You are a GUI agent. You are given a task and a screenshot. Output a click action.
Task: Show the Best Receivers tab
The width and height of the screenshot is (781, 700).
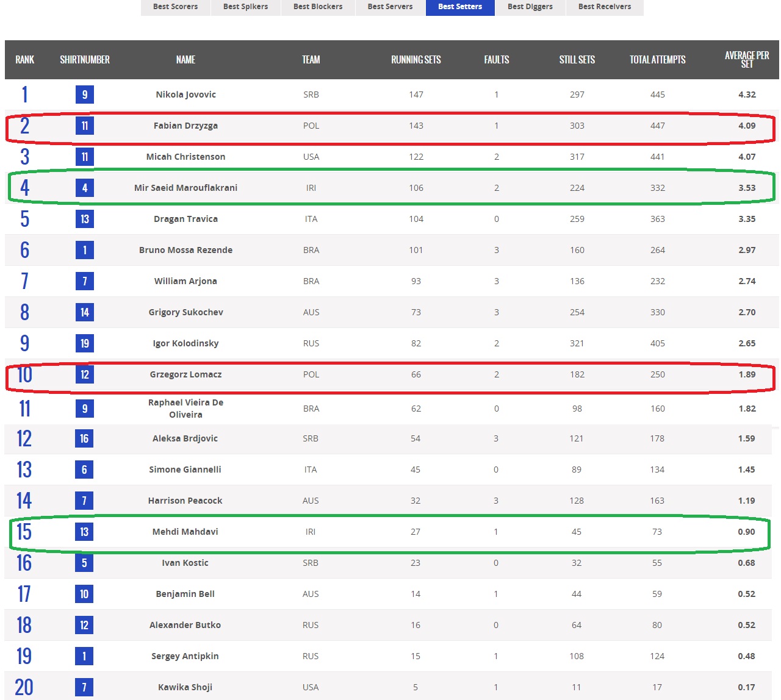click(604, 7)
